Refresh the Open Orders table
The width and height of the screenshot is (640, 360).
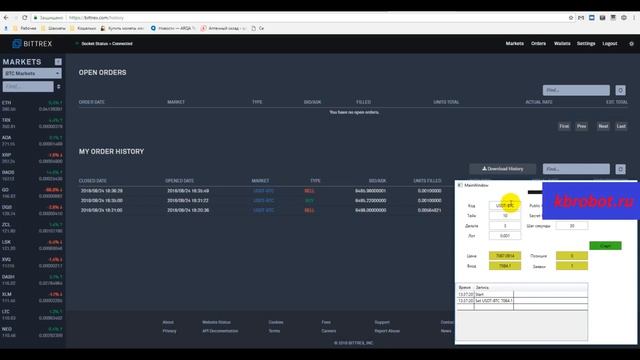pos(620,90)
